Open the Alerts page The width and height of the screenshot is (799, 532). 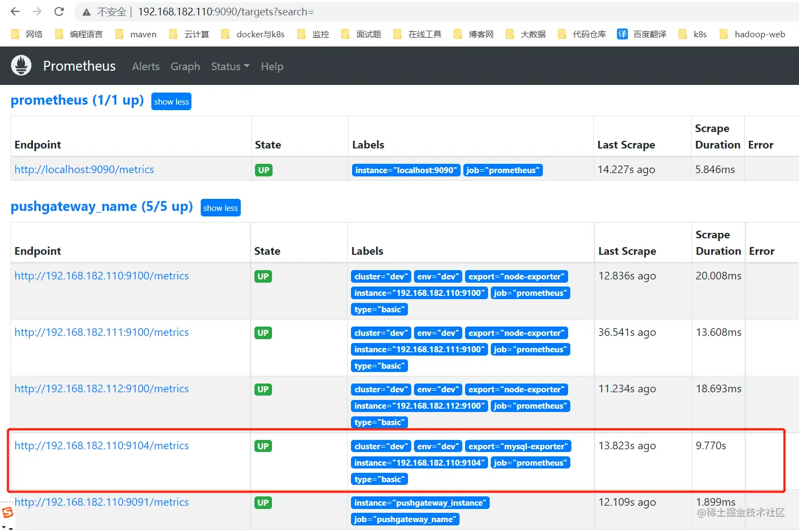click(x=146, y=66)
